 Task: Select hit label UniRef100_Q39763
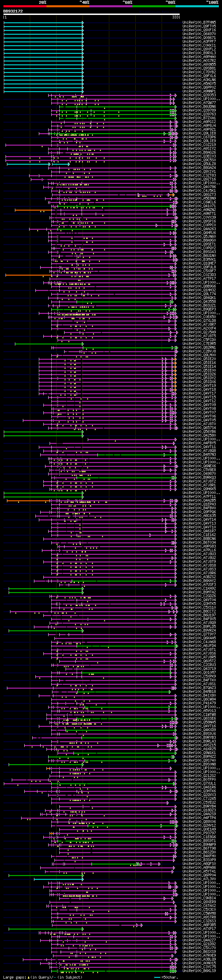199,114
